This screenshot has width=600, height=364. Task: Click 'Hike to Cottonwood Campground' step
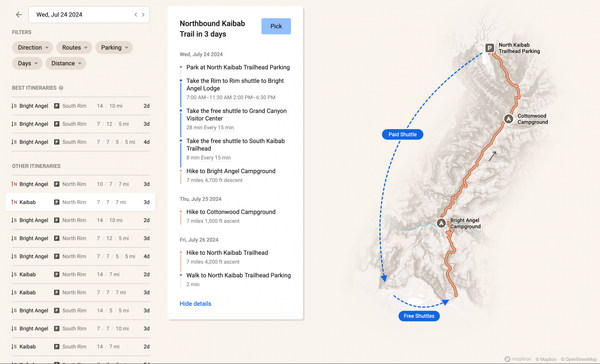[231, 212]
